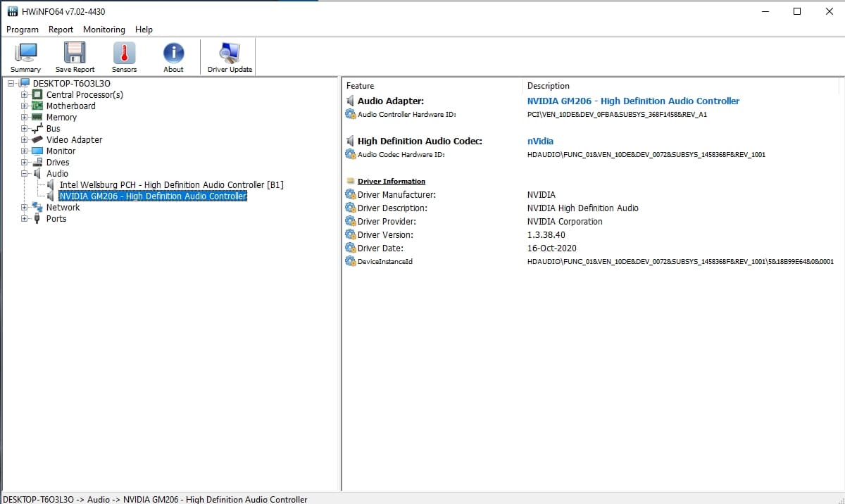Click the Motherboard tree icon
The image size is (845, 504).
point(38,106)
